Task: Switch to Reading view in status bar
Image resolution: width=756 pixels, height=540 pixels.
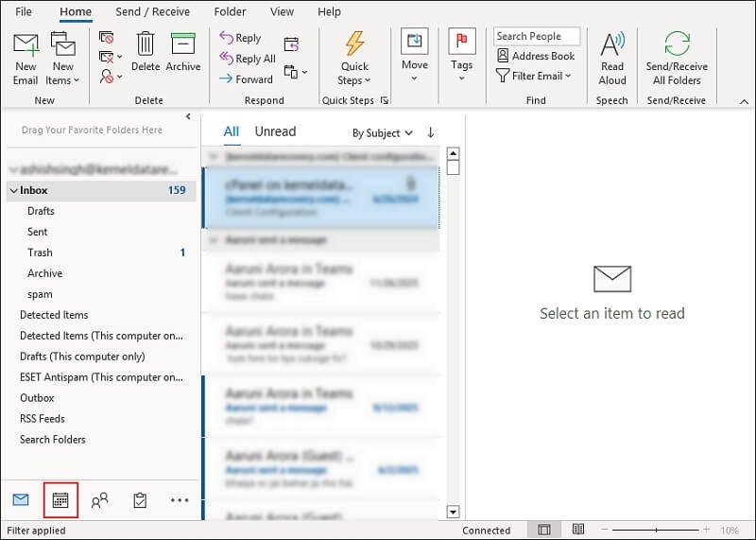Action: tap(578, 530)
